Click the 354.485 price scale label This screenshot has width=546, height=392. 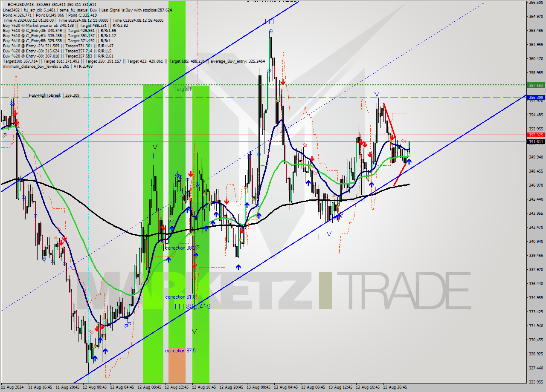[x=536, y=115]
